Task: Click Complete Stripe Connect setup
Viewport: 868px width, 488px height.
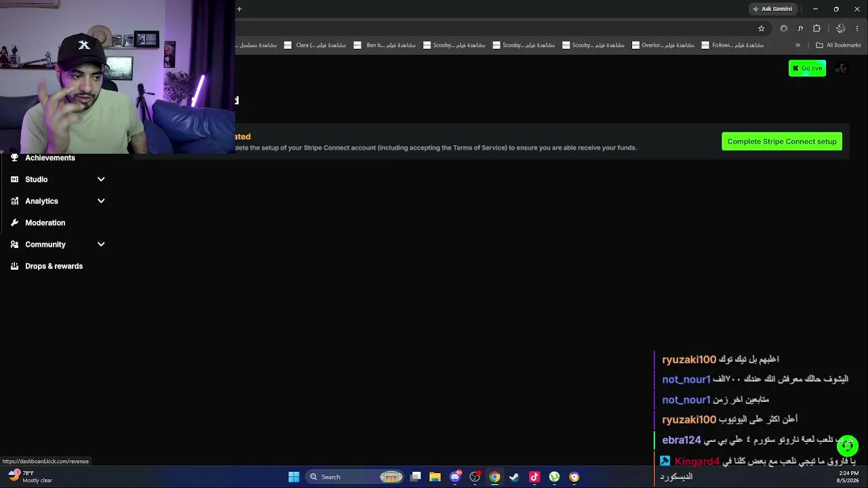Action: pyautogui.click(x=782, y=142)
